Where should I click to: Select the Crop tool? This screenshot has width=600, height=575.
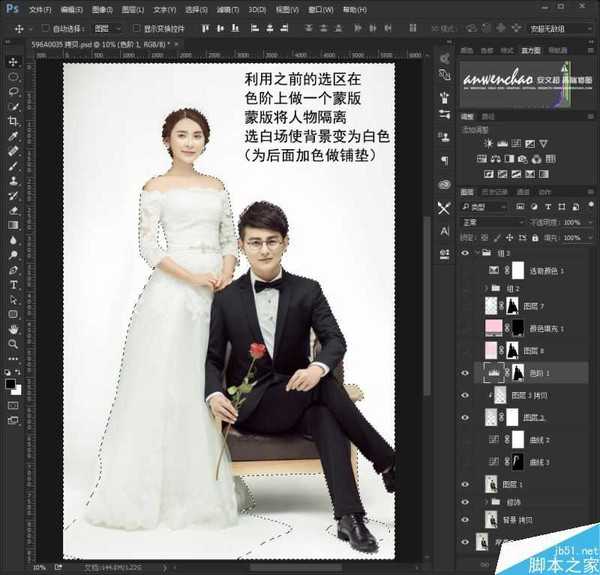pos(14,120)
